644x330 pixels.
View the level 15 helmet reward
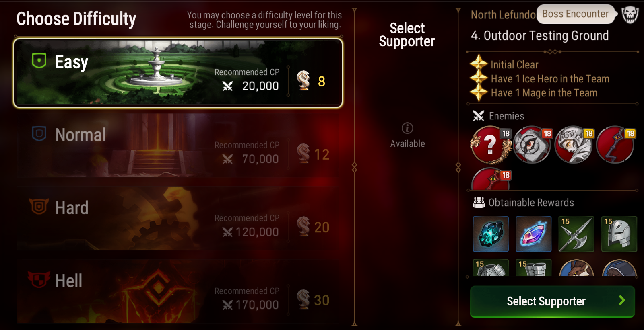coord(619,234)
